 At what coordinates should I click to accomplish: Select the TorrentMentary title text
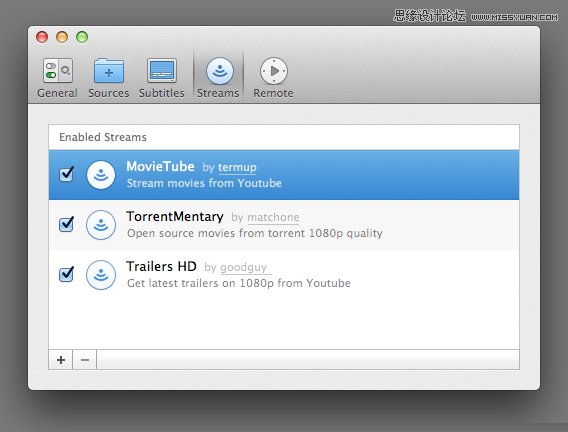pos(175,217)
